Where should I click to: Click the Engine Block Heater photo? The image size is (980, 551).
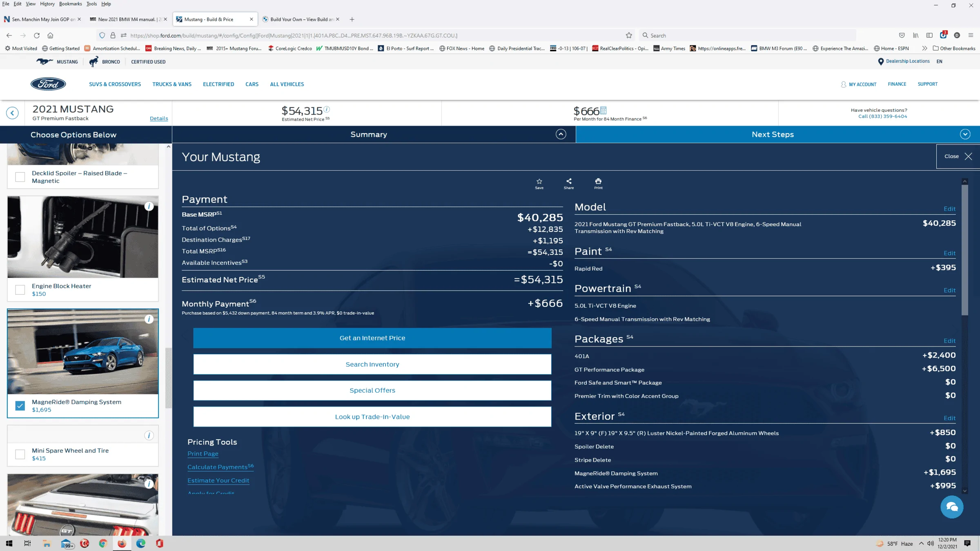click(83, 237)
